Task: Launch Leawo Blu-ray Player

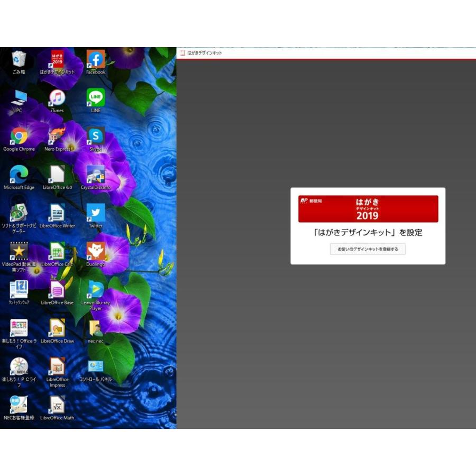Action: pyautogui.click(x=96, y=290)
